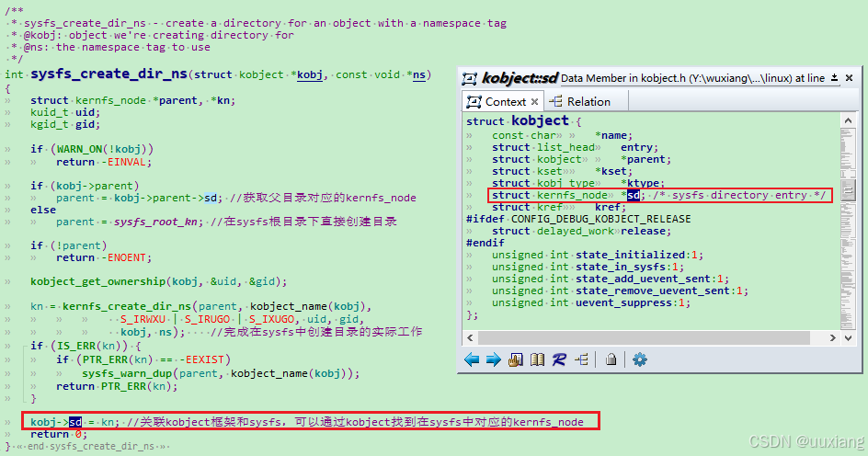Click kobject struct name in Context panel
Screen dimensions: 868x456
[540, 120]
